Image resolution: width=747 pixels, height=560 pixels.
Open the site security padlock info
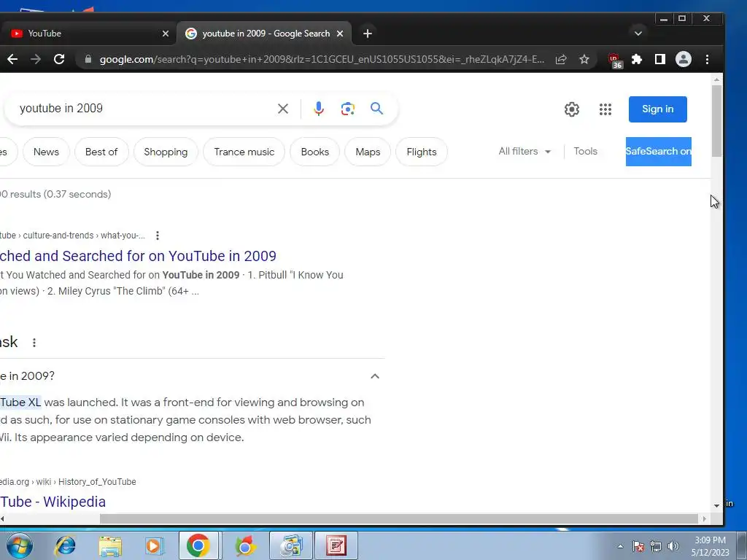coord(88,59)
